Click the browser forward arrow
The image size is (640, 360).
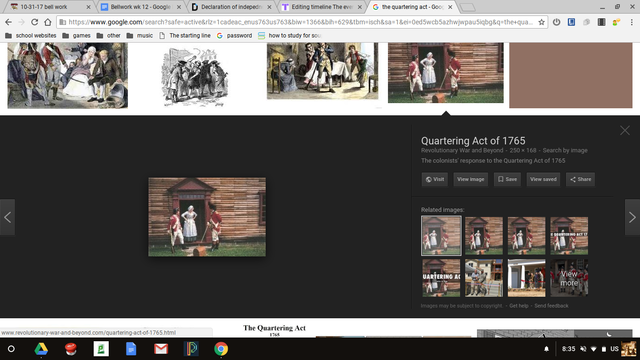(x=21, y=22)
